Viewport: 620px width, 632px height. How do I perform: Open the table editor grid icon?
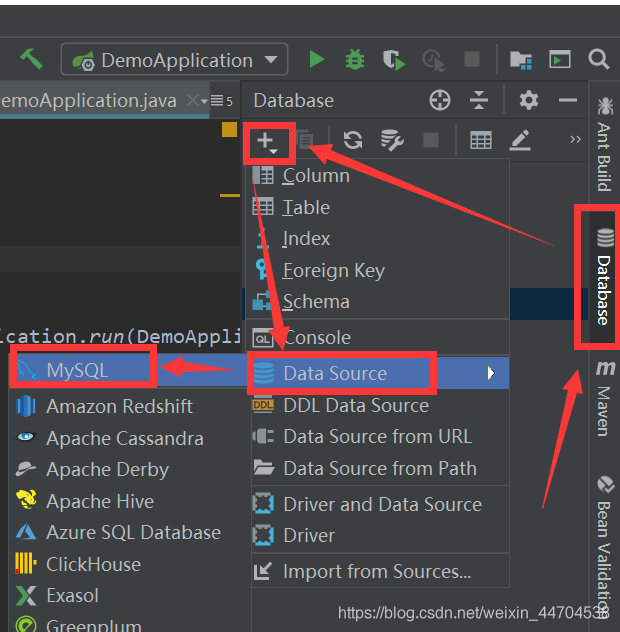point(481,140)
